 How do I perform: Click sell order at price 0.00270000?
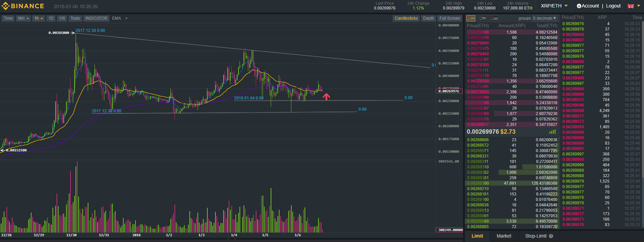coord(512,92)
